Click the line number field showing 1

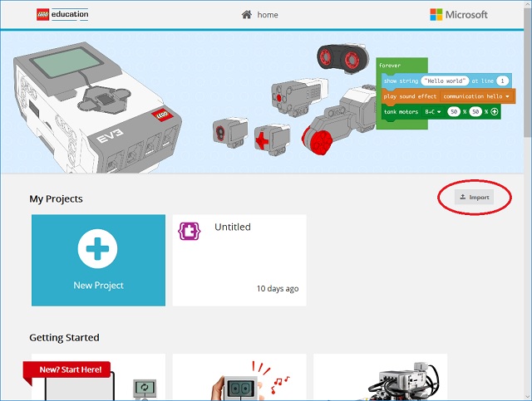pyautogui.click(x=503, y=81)
